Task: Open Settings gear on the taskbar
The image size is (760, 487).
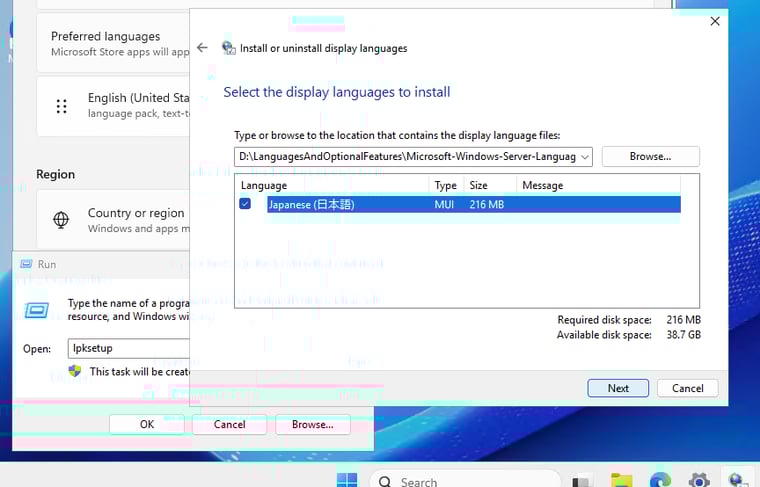Action: click(x=699, y=480)
